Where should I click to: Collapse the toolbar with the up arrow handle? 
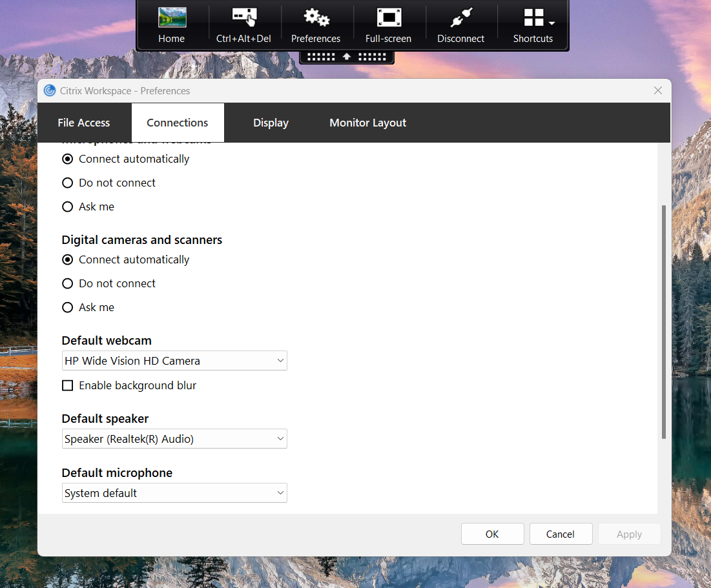tap(347, 57)
